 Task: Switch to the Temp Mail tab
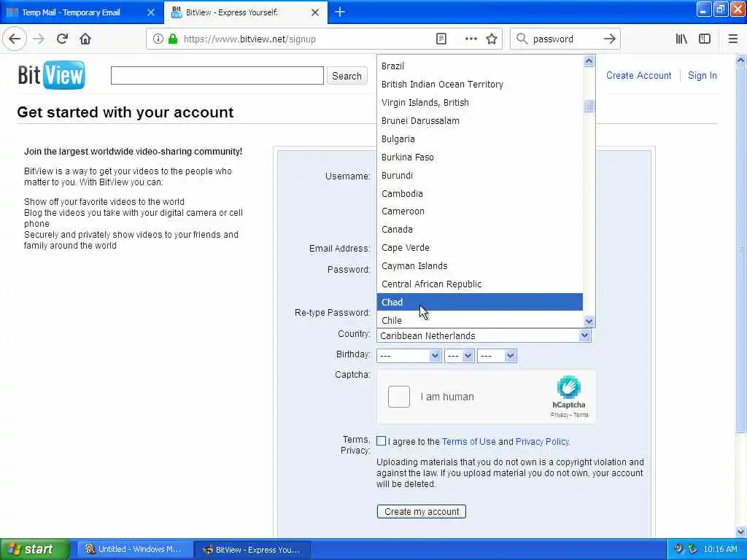(x=81, y=12)
